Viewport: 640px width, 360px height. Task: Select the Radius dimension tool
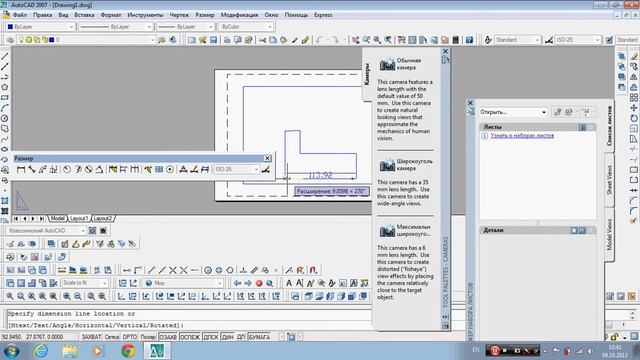67,169
